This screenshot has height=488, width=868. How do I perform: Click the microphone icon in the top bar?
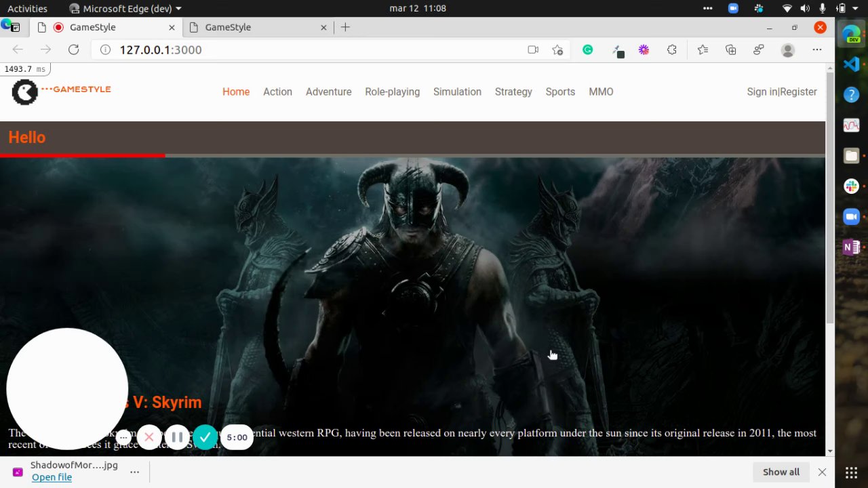823,9
